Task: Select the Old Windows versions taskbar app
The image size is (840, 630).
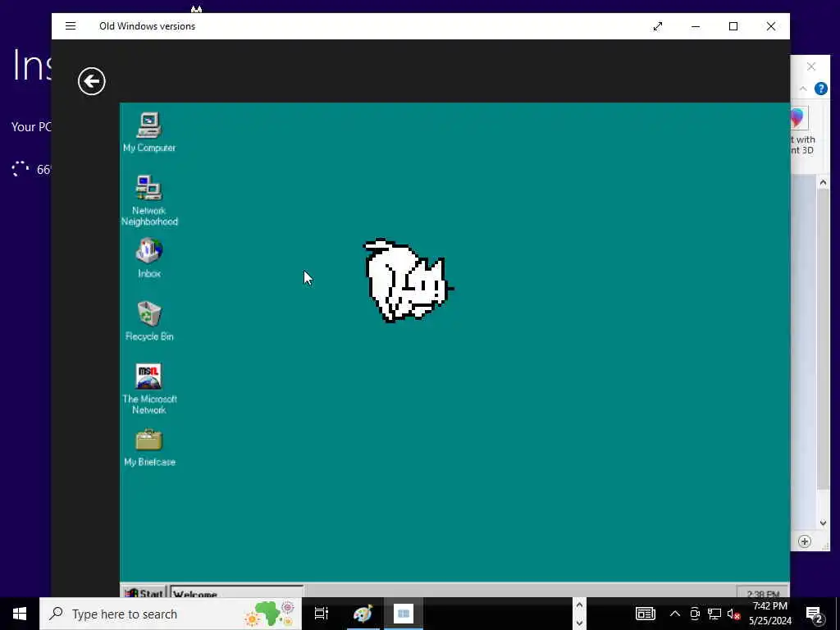Action: click(x=404, y=614)
